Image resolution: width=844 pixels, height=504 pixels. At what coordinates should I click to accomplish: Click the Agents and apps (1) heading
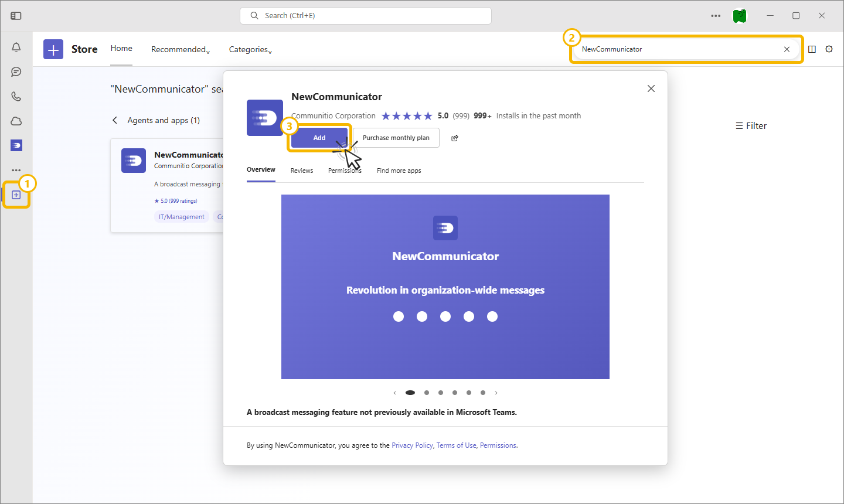click(164, 120)
